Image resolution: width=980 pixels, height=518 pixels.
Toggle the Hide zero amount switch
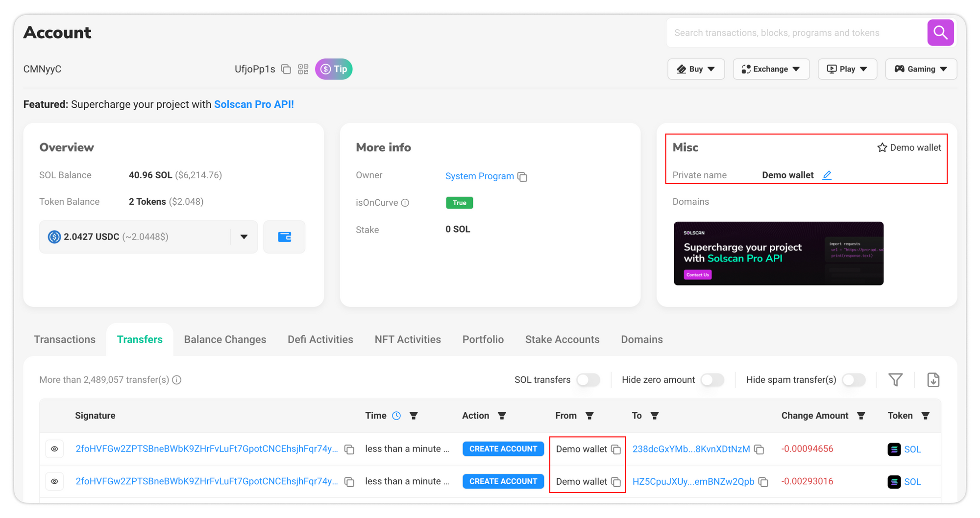[x=712, y=380]
